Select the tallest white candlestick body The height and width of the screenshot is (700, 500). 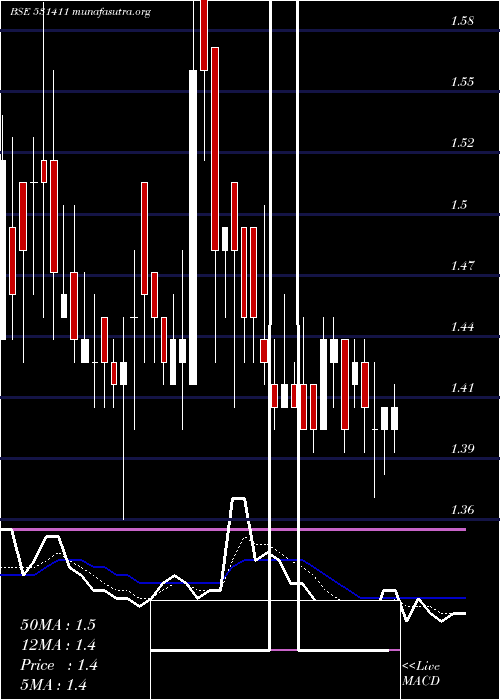tap(193, 227)
